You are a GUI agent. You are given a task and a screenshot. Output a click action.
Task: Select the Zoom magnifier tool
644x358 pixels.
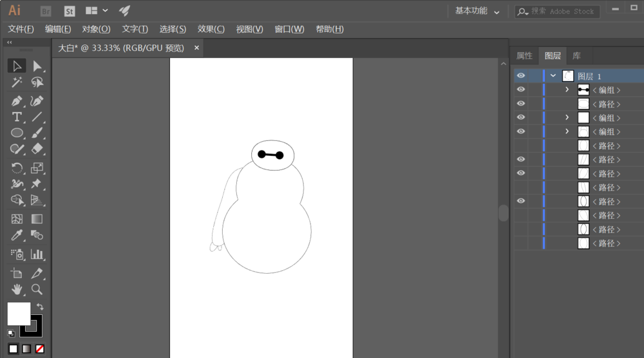(x=37, y=290)
